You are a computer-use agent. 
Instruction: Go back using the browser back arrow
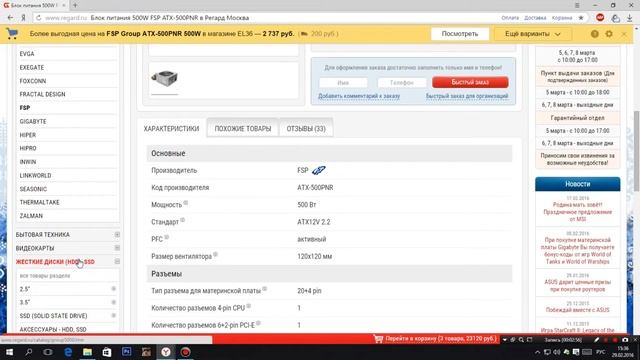tap(10, 18)
